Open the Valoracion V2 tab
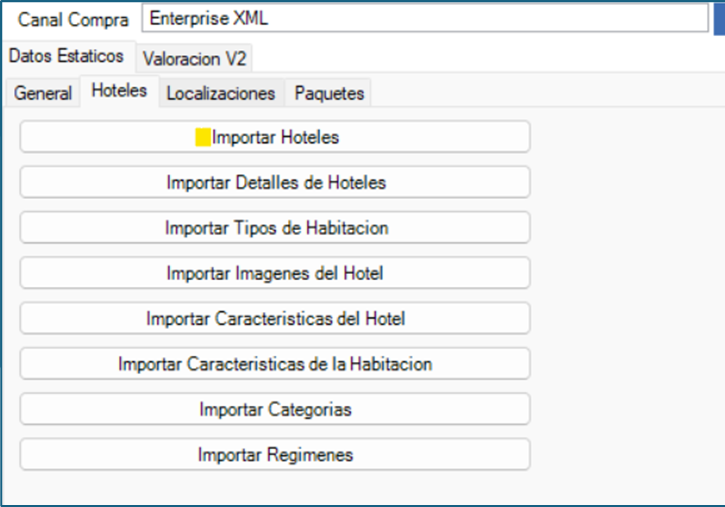 pos(194,59)
